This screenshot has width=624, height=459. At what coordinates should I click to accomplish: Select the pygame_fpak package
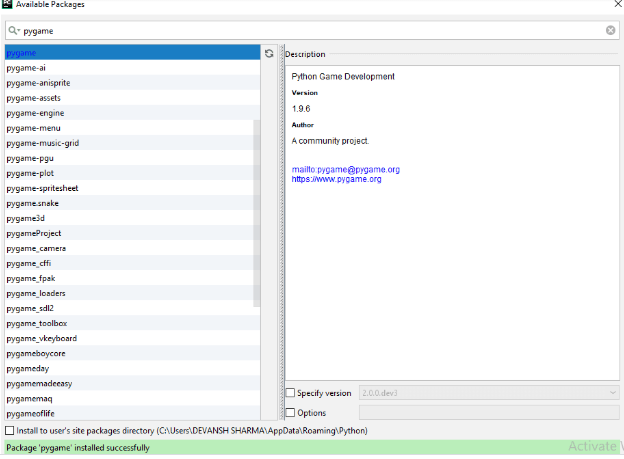[x=133, y=278]
